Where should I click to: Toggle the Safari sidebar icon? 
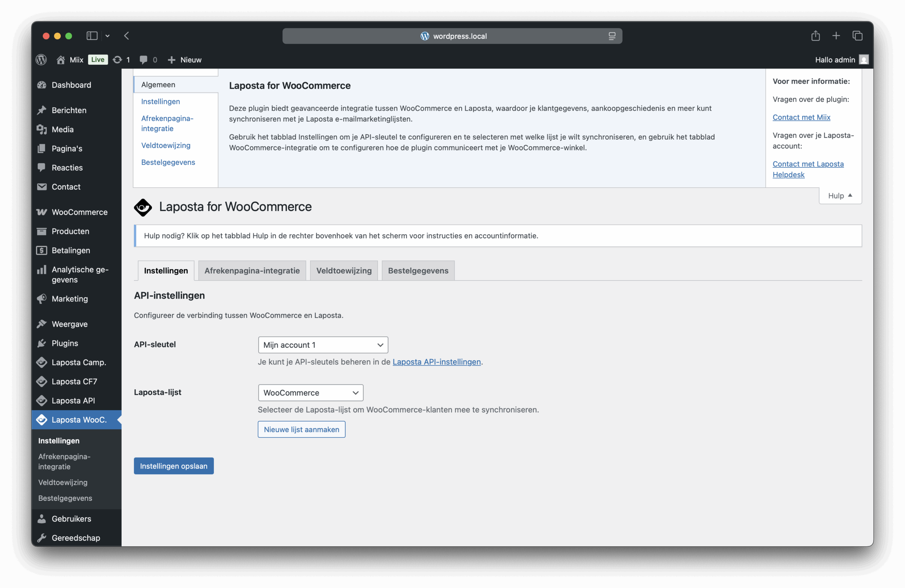tap(92, 36)
